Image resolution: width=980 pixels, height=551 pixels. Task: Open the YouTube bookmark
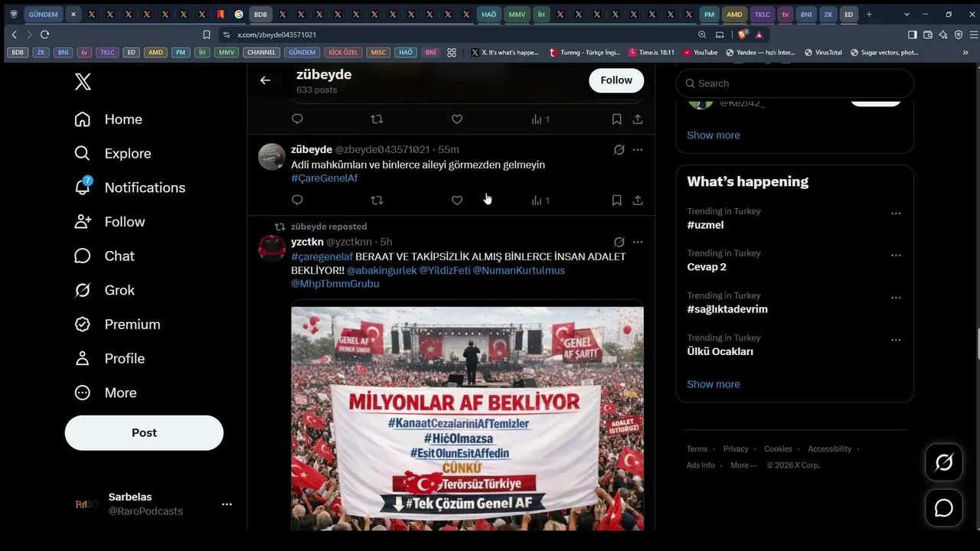(701, 53)
